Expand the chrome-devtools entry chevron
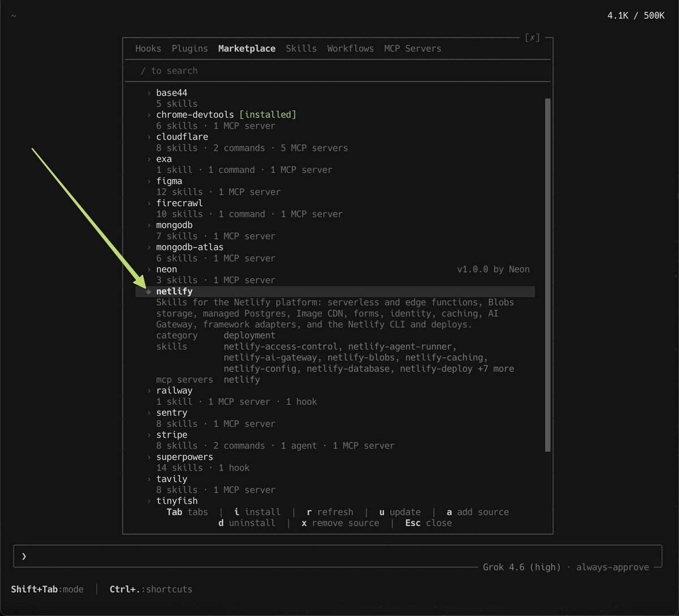The width and height of the screenshot is (679, 616). pyautogui.click(x=149, y=115)
